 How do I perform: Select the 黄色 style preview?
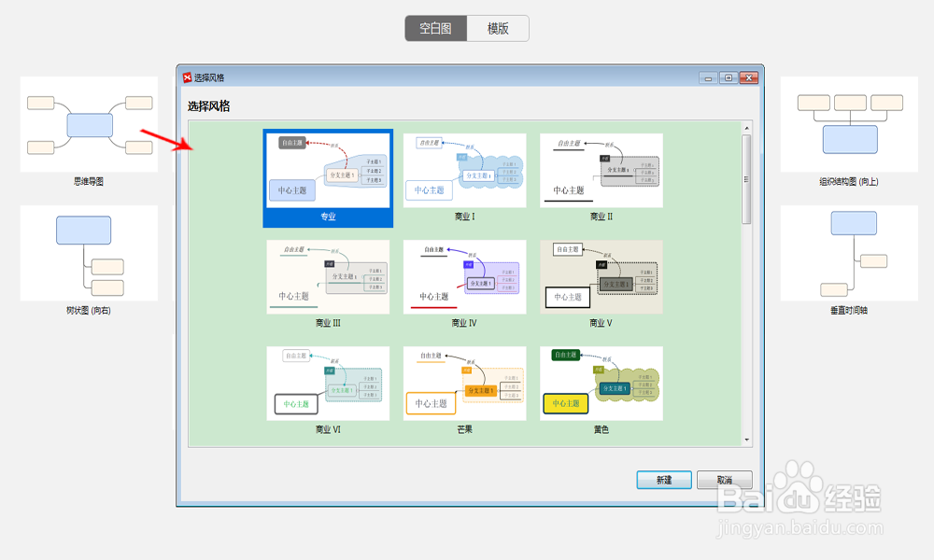(601, 383)
